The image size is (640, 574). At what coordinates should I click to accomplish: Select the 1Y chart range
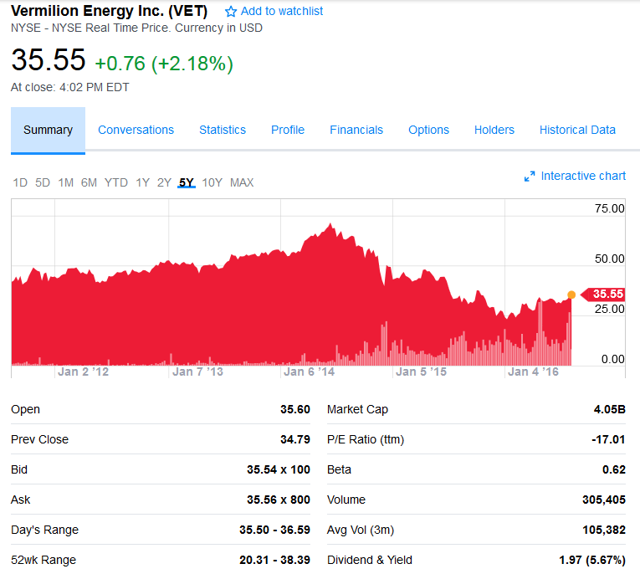pyautogui.click(x=142, y=182)
